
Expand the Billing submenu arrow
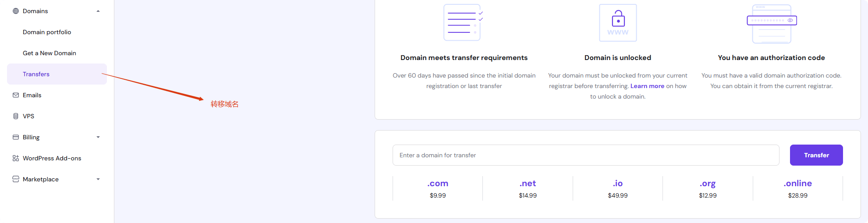[98, 137]
